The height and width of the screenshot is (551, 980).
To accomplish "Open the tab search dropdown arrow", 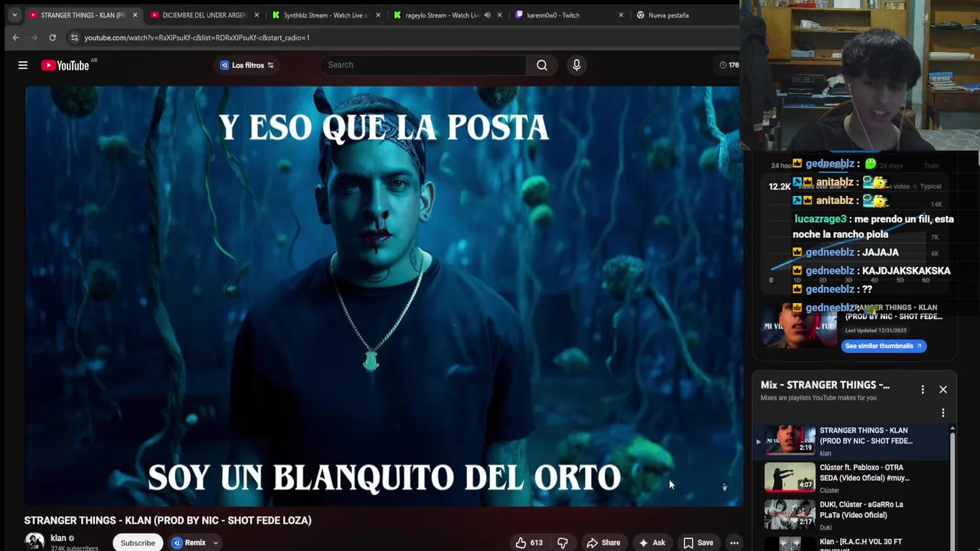I will pos(14,15).
